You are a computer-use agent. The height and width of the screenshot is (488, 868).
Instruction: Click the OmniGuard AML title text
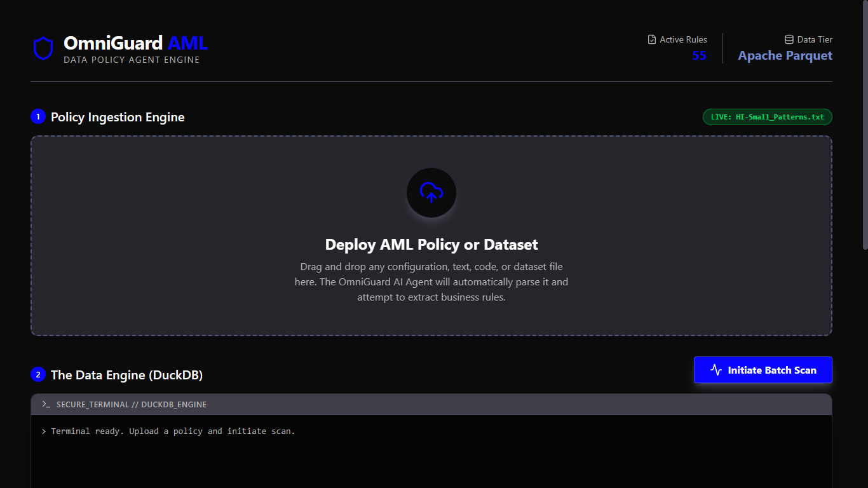point(135,43)
